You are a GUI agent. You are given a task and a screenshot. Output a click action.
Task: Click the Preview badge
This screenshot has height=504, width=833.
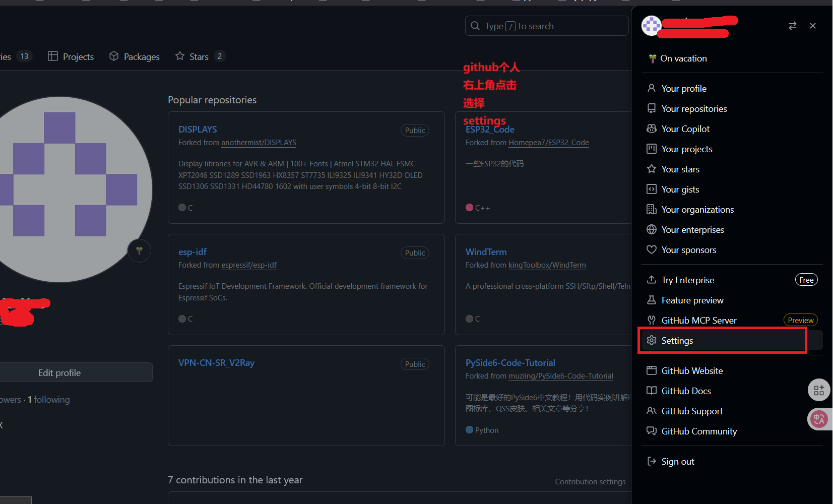tap(800, 320)
